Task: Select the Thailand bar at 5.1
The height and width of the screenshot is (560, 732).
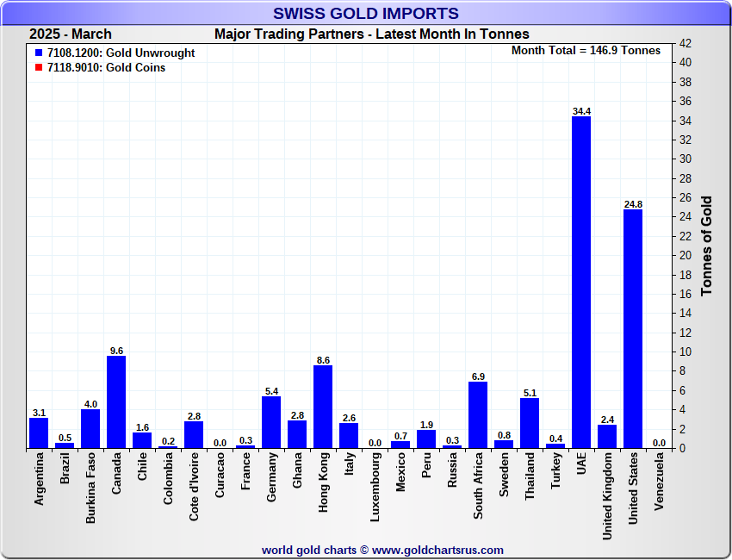Action: point(530,423)
